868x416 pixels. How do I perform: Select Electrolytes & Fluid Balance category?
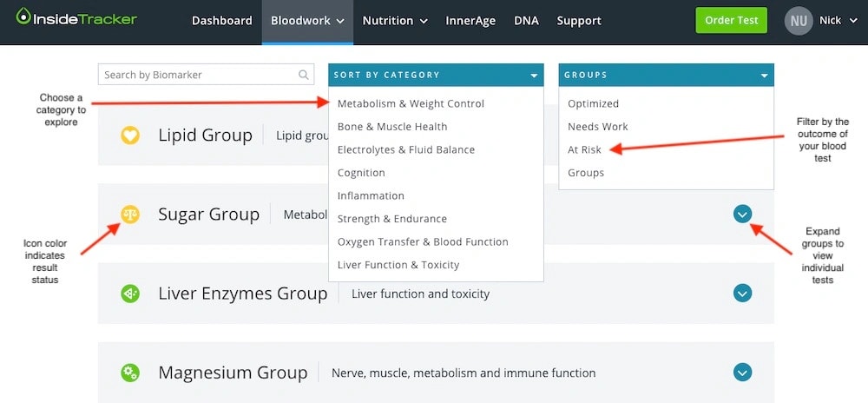point(406,149)
